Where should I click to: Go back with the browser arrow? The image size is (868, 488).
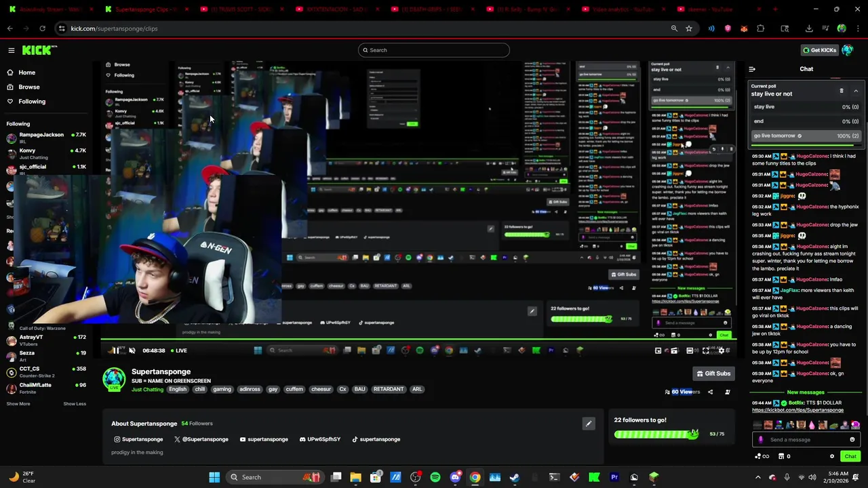point(10,28)
